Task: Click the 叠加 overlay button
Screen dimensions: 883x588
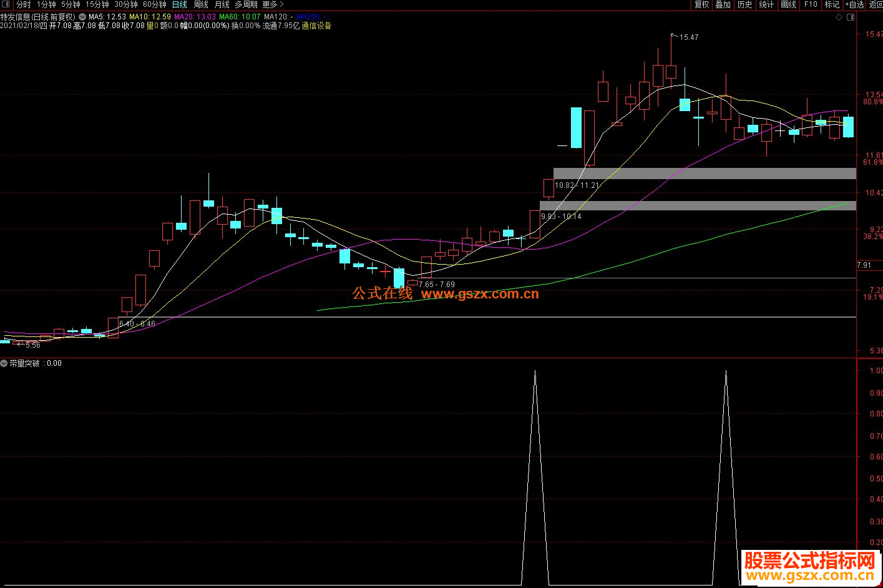Action: click(723, 4)
